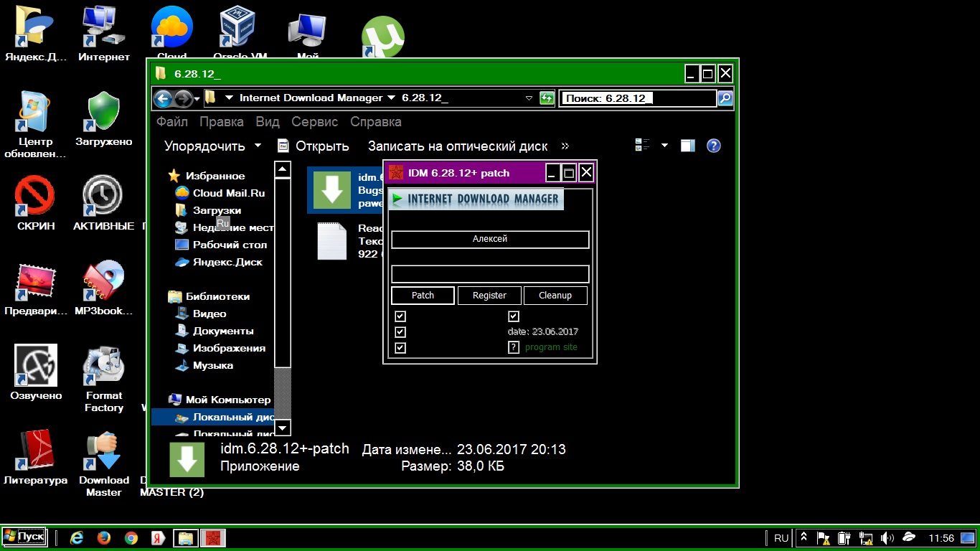Toggle the bottom left checkbox in patch window
The image size is (980, 551).
click(400, 348)
